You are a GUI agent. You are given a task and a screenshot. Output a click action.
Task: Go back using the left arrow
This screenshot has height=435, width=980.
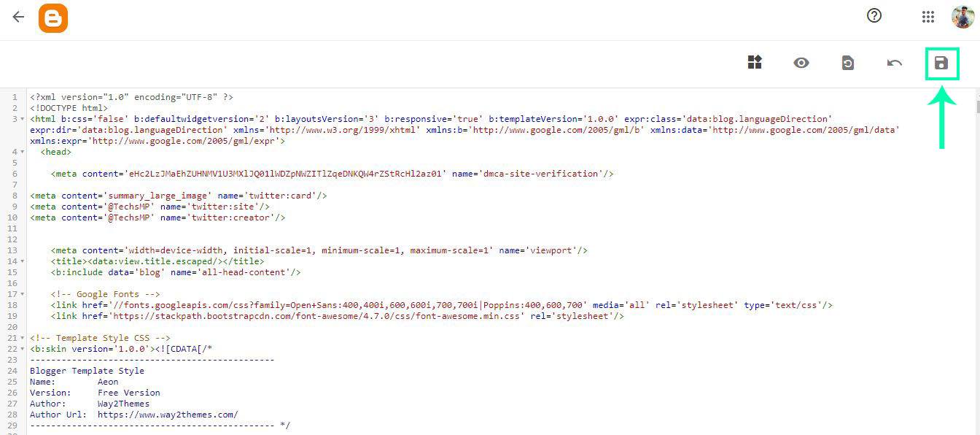point(18,17)
